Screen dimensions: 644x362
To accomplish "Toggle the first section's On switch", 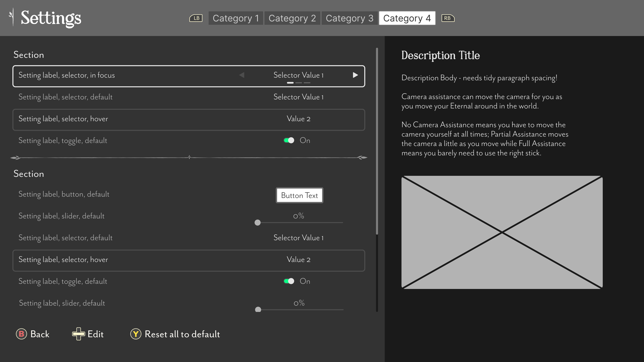I will pyautogui.click(x=289, y=140).
